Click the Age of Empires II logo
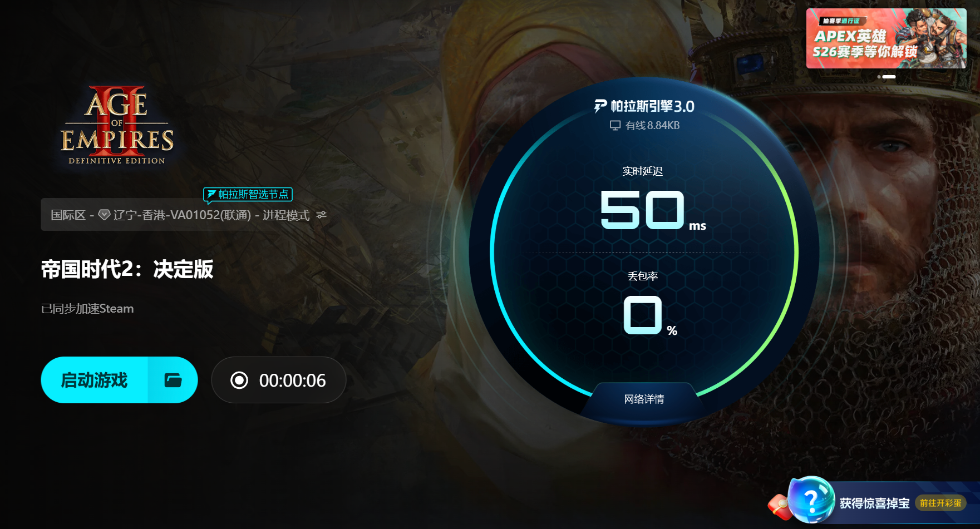The height and width of the screenshot is (529, 980). coord(117,125)
